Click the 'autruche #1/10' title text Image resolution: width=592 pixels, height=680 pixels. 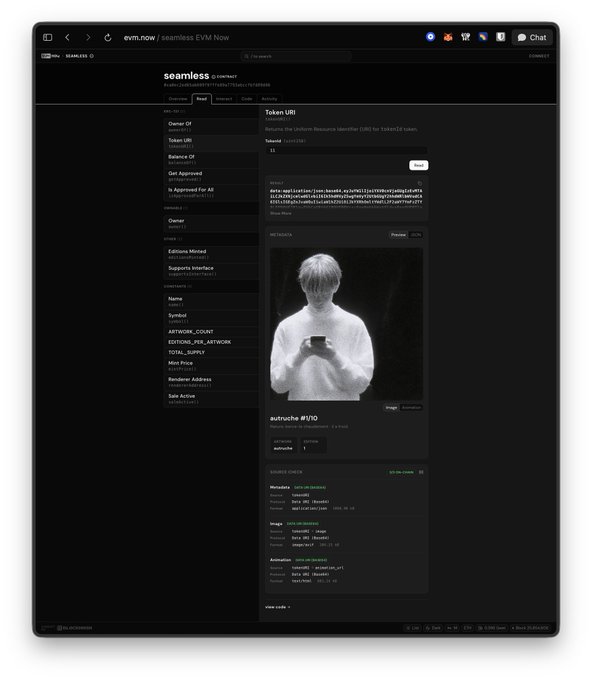pyautogui.click(x=294, y=418)
